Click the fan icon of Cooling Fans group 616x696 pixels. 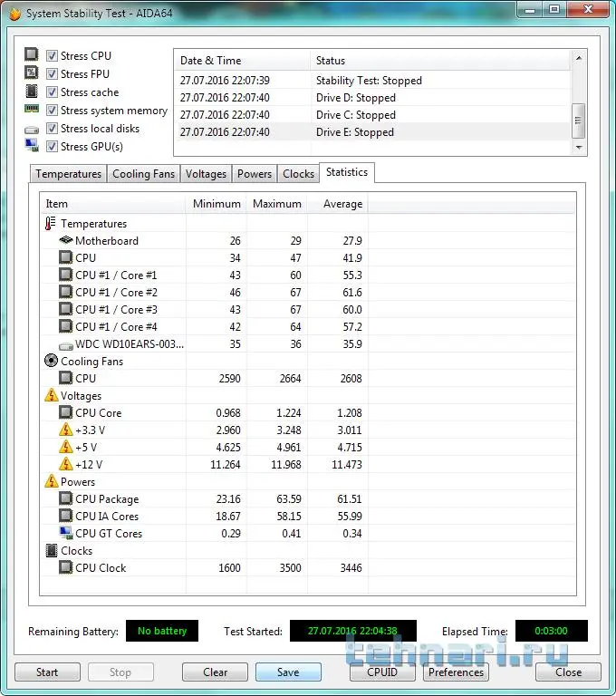pyautogui.click(x=51, y=361)
